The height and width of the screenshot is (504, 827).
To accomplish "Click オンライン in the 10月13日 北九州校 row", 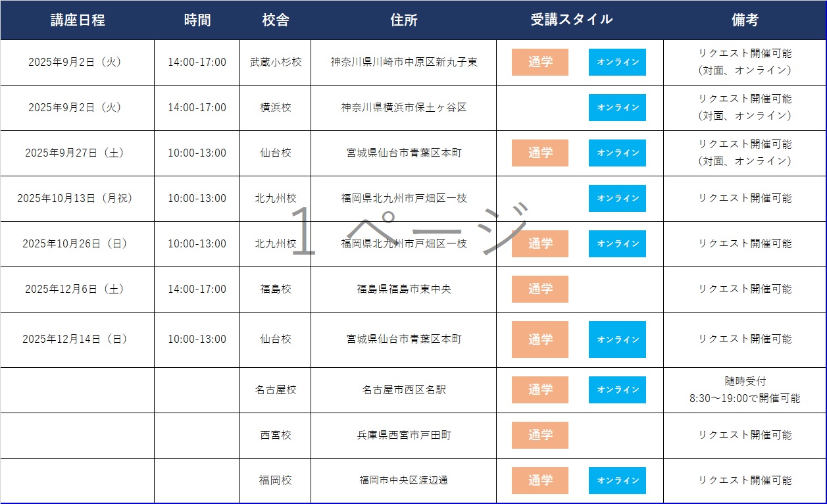I will coord(617,199).
